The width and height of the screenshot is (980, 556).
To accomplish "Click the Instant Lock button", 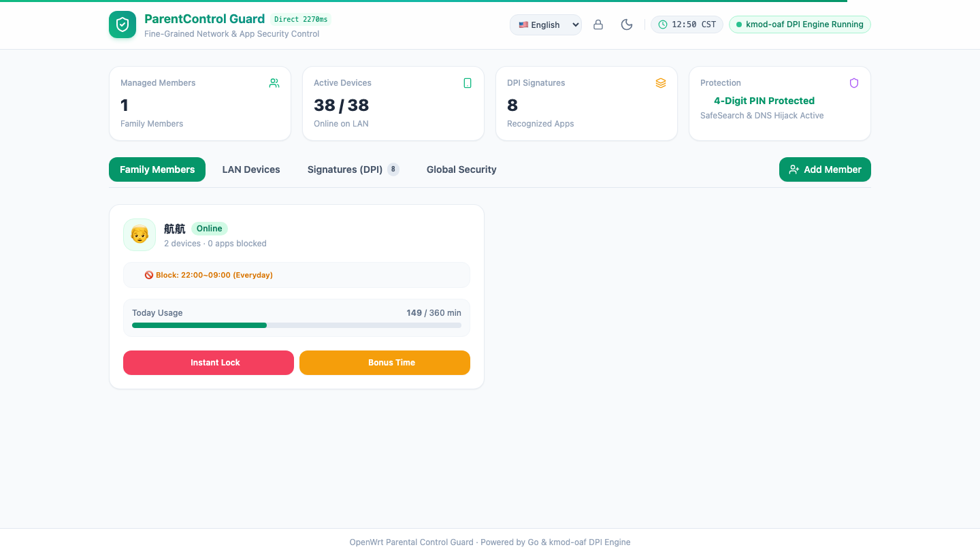I will pos(208,363).
